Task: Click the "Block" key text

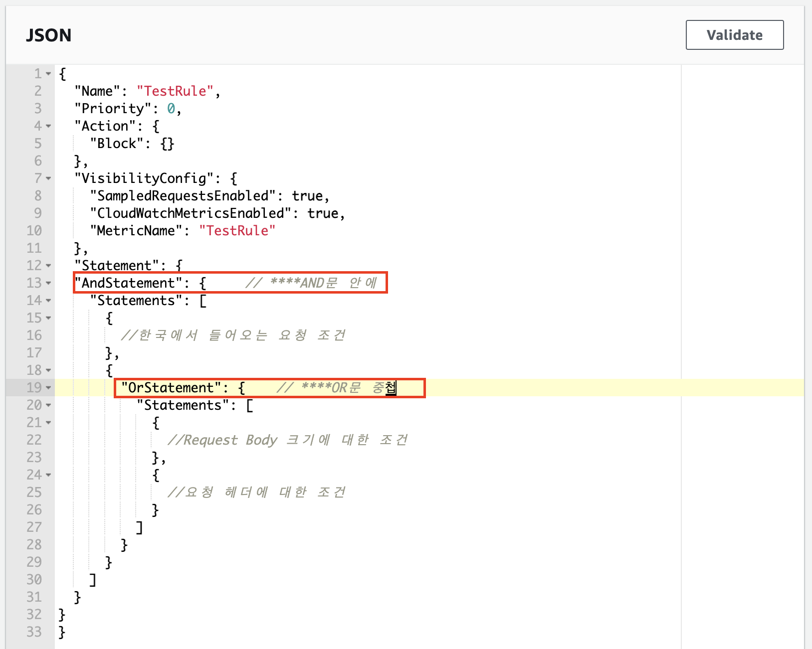Action: 117,144
